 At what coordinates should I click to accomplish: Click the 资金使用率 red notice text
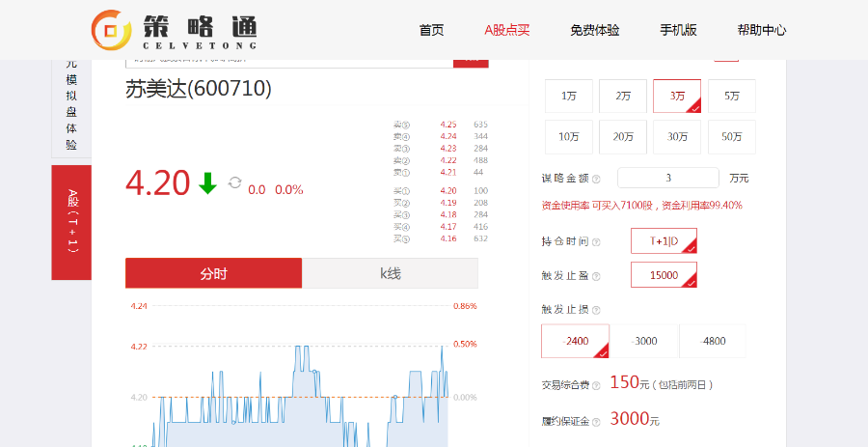coord(641,206)
